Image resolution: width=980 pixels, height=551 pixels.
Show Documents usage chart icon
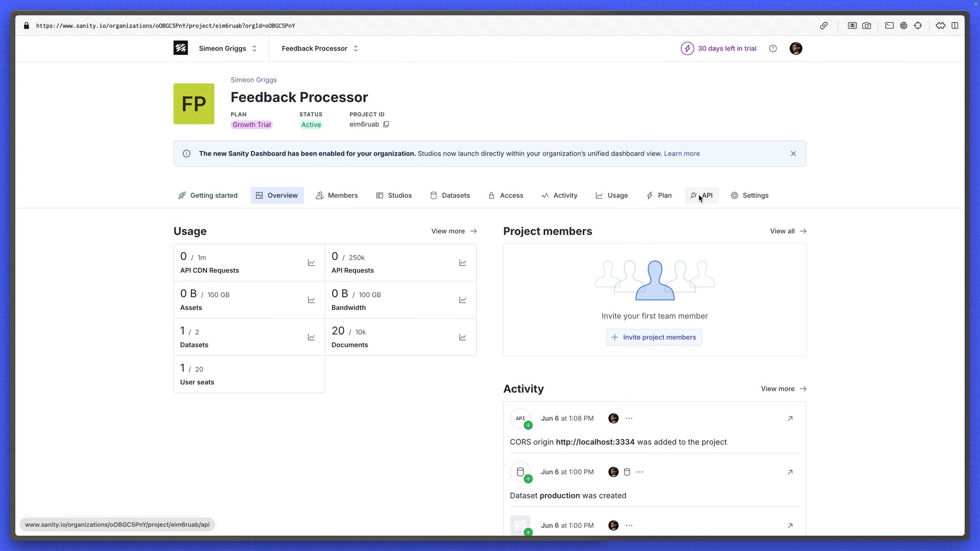coord(463,337)
